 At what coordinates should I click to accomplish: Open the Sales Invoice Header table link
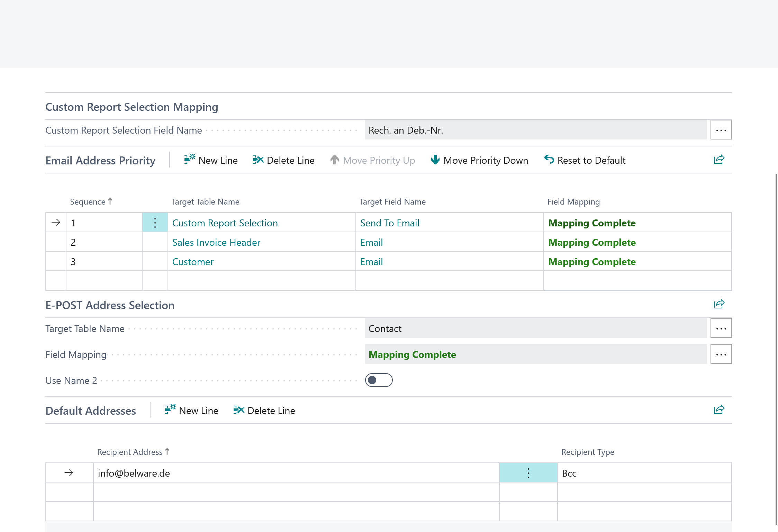coord(216,242)
